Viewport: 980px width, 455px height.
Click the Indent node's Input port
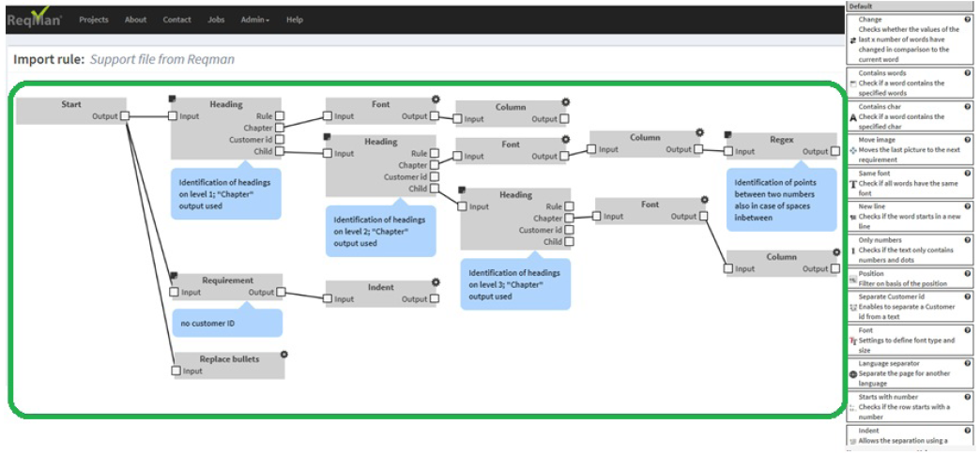coord(329,298)
